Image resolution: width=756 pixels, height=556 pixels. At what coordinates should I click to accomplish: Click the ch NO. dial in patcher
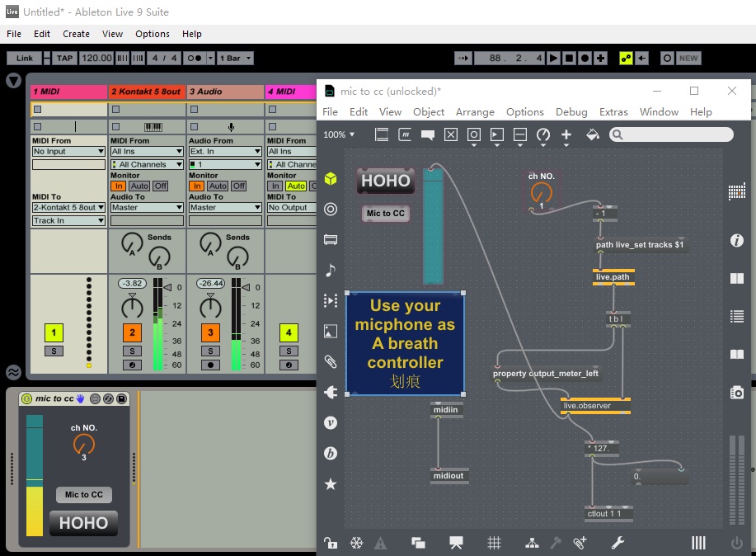tap(540, 194)
